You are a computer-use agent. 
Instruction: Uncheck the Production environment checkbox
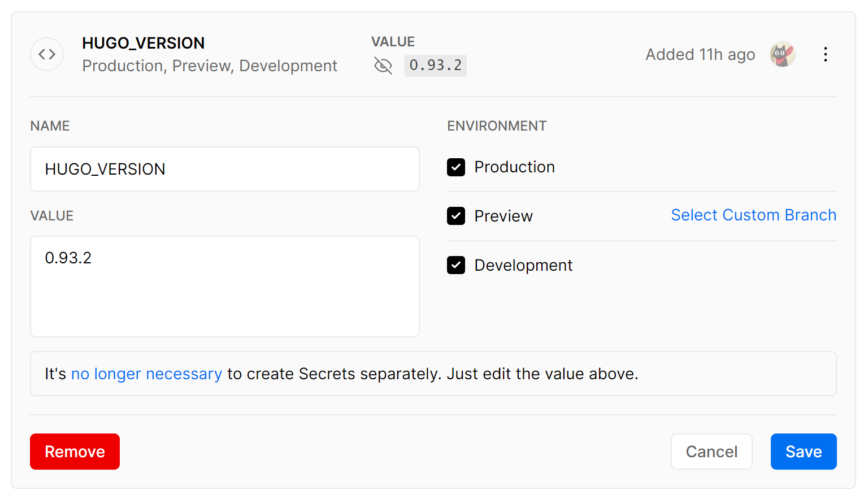[456, 167]
